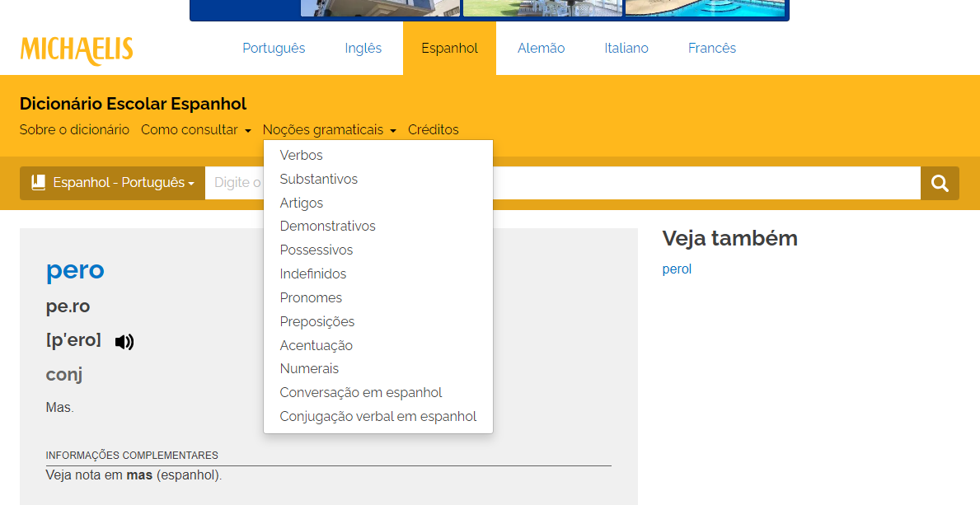This screenshot has height=505, width=980.
Task: Click the bold word mas in the note
Action: [139, 475]
